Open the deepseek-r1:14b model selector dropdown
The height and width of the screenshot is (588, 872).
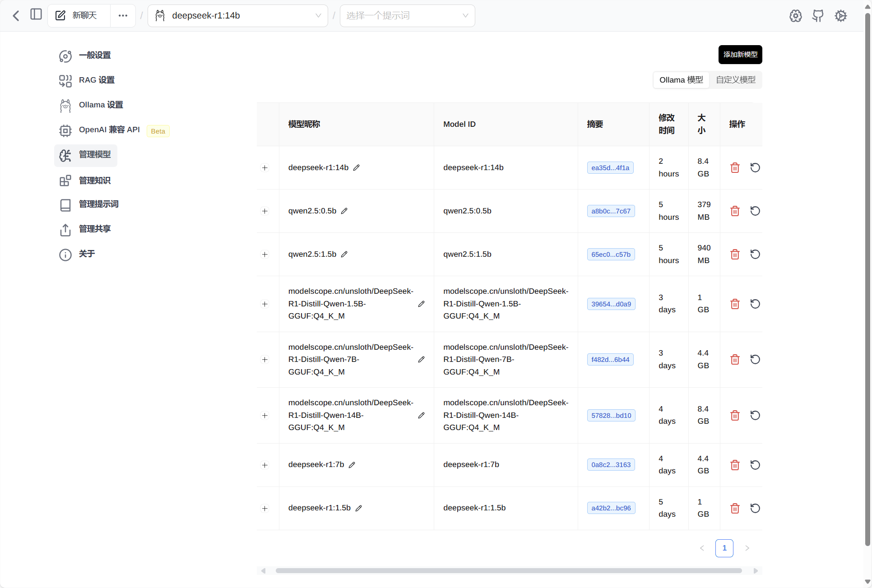coord(238,16)
